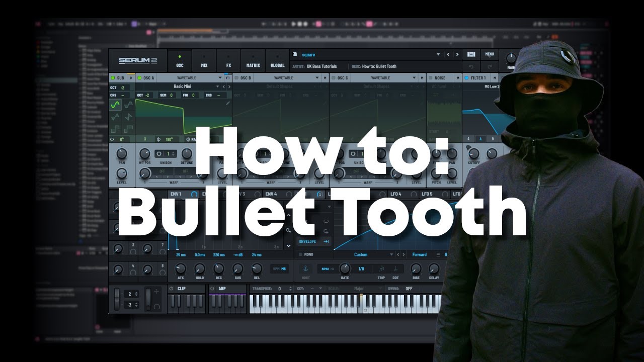Select the sine sub oscillator waveform
Viewport: 644px width, 362px height.
tap(115, 105)
